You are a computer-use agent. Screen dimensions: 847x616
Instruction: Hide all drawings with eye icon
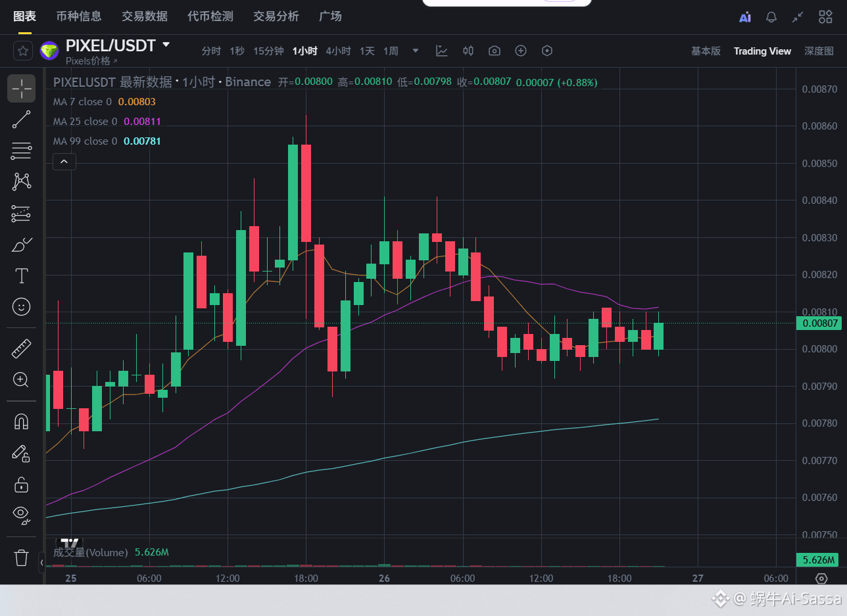(22, 515)
